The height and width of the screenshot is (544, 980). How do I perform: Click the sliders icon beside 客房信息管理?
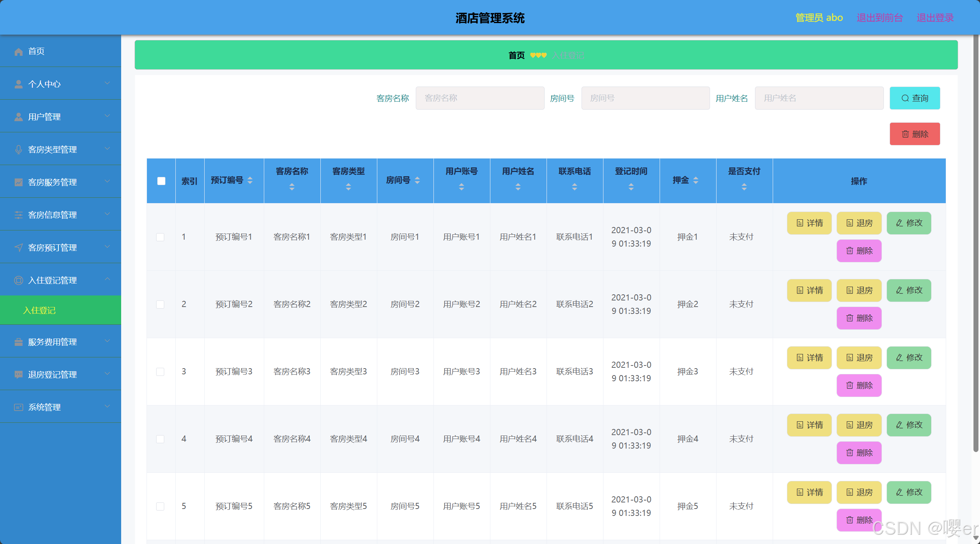point(18,215)
